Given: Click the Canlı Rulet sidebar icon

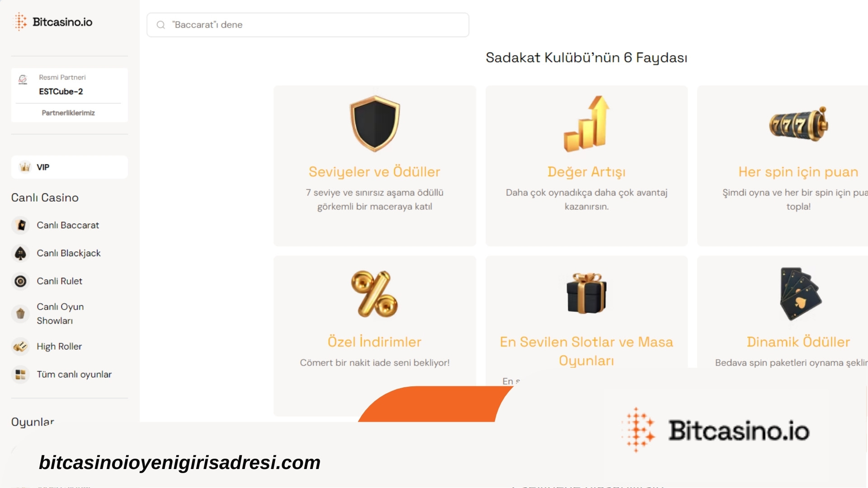Looking at the screenshot, I should click(x=20, y=281).
